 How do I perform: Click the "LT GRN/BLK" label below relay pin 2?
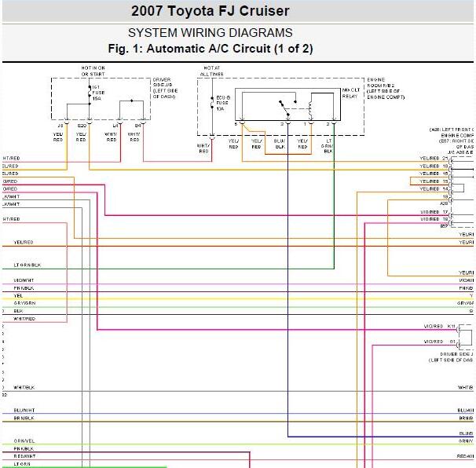[x=328, y=146]
